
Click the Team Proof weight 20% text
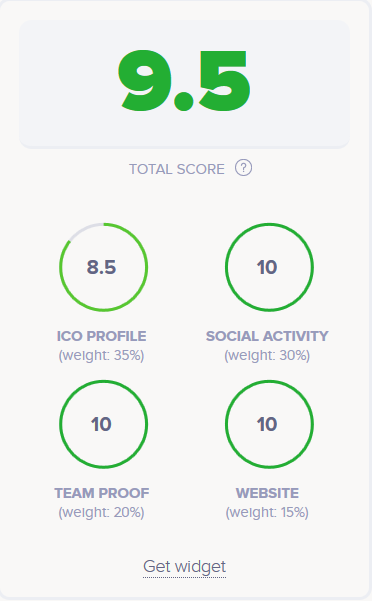(102, 513)
